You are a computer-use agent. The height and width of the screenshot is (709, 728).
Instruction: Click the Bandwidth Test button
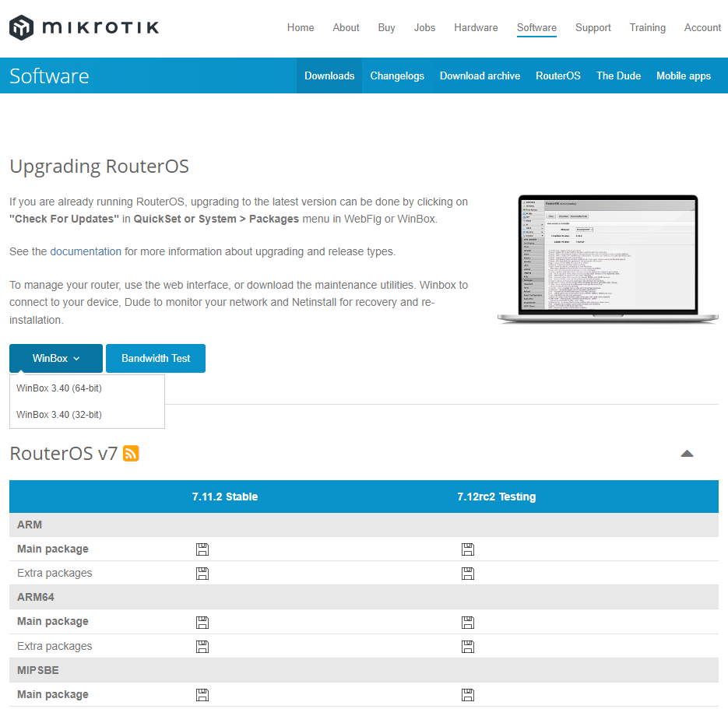(x=156, y=358)
